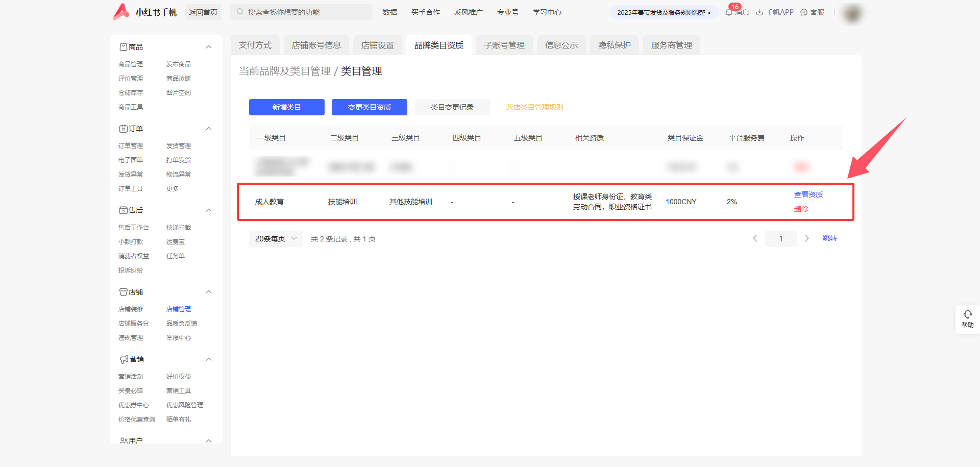Open the 乘风推广 top menu
Image resolution: width=980 pixels, height=467 pixels.
[469, 12]
